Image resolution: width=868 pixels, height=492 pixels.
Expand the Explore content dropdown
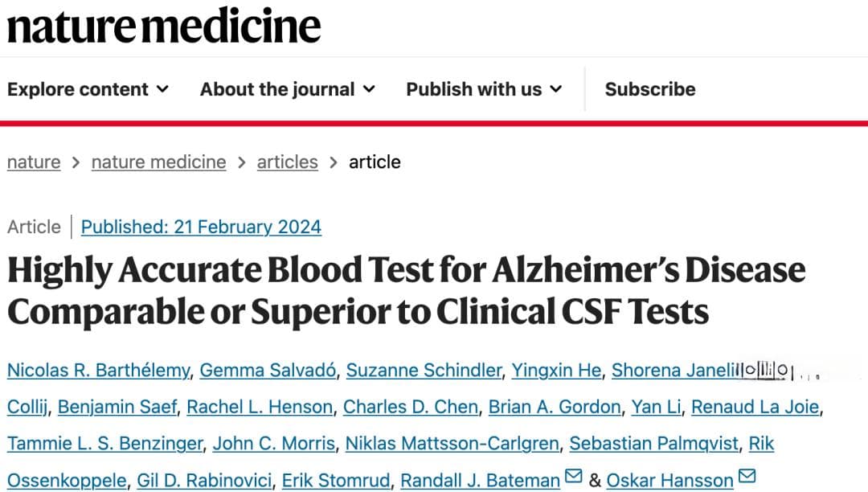point(88,89)
